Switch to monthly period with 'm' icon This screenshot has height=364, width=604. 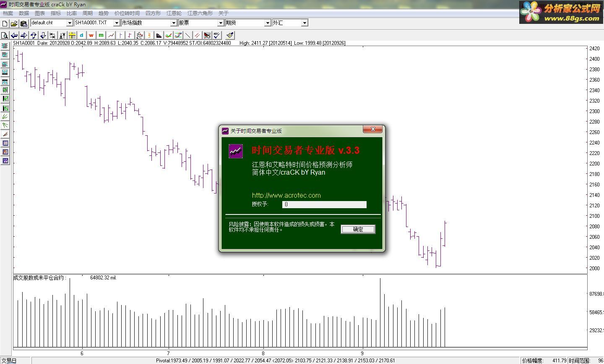101,36
